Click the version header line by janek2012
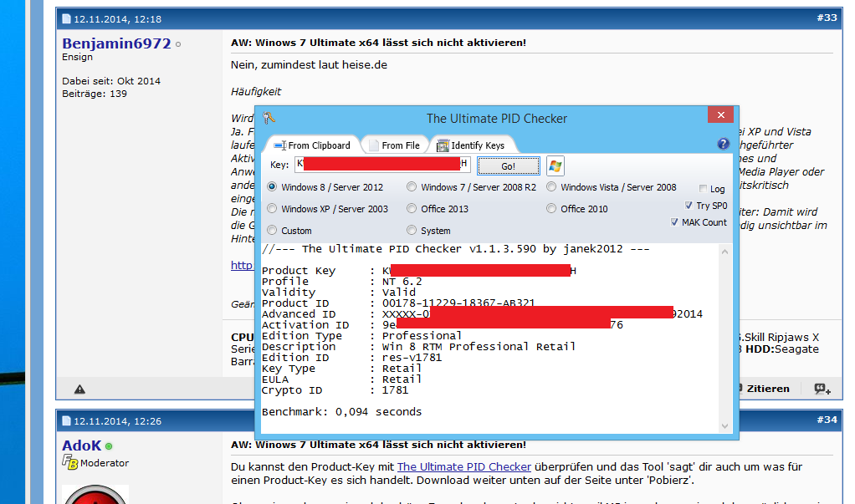Image resolution: width=855 pixels, height=504 pixels. [456, 249]
